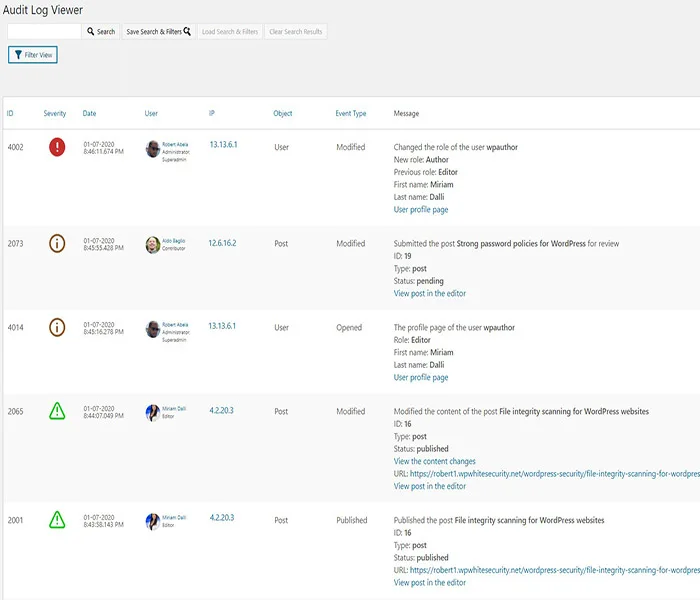Click Robert Abela's avatar in event 4002
Image resolution: width=700 pixels, height=600 pixels.
153,149
